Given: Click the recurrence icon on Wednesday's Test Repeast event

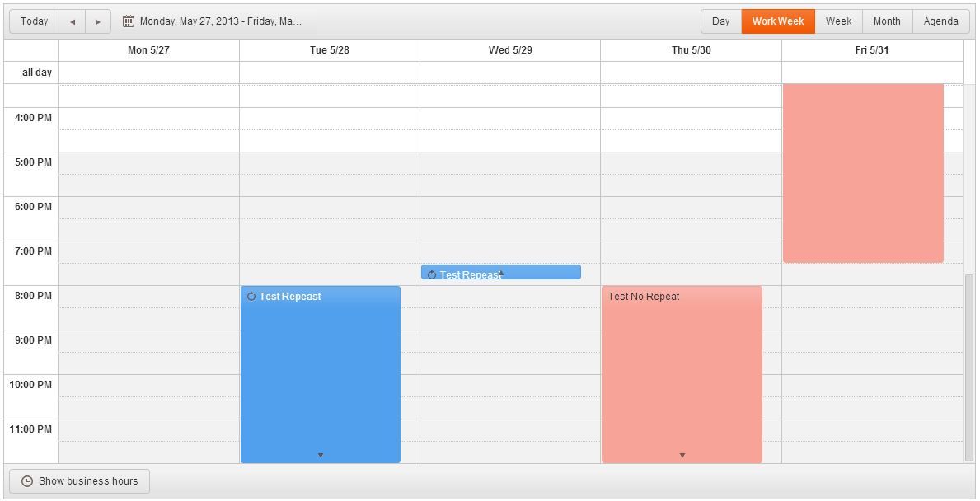Looking at the screenshot, I should [431, 274].
